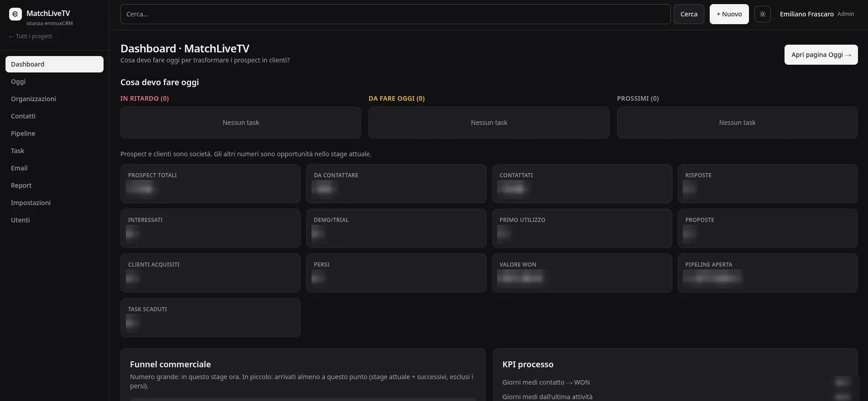Click the Funnel commerciale heading

170,364
